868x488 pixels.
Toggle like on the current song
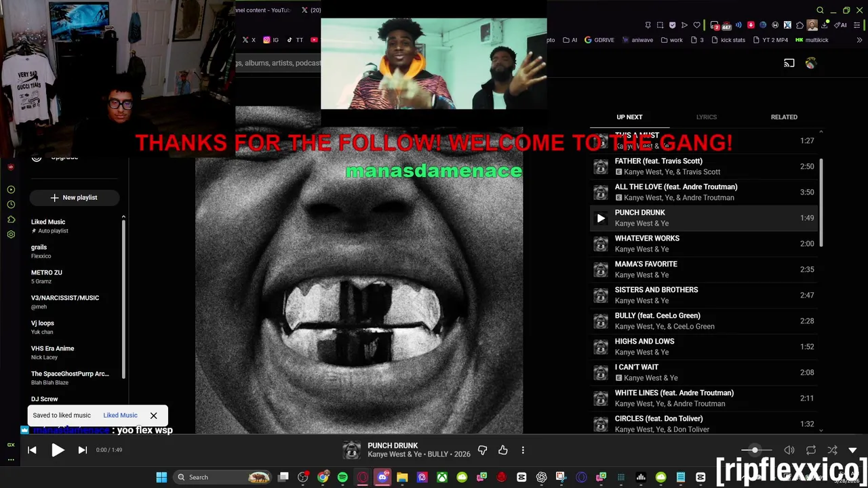point(503,450)
